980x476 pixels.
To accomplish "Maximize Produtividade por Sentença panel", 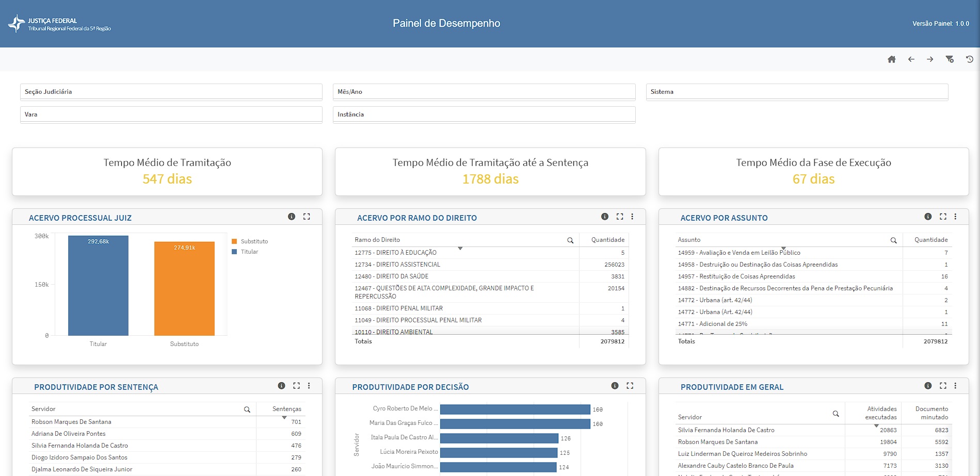I will tap(296, 386).
